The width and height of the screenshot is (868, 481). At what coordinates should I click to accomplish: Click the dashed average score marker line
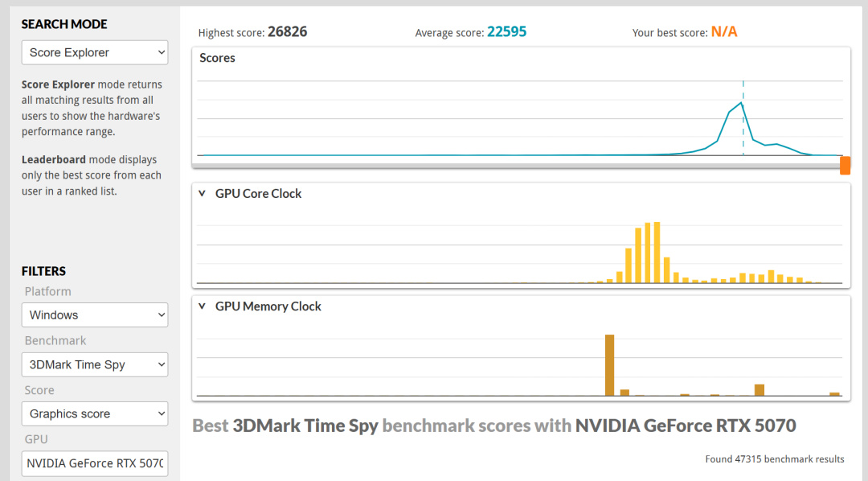pyautogui.click(x=743, y=118)
